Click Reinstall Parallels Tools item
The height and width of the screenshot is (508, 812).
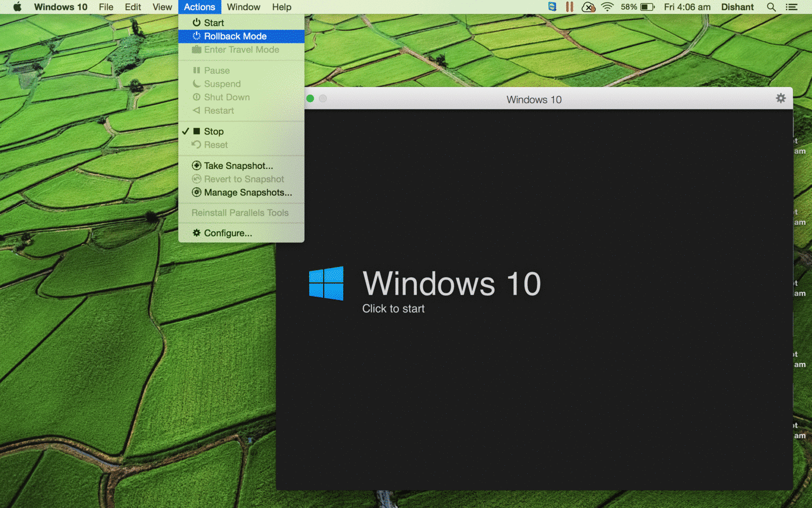click(241, 213)
